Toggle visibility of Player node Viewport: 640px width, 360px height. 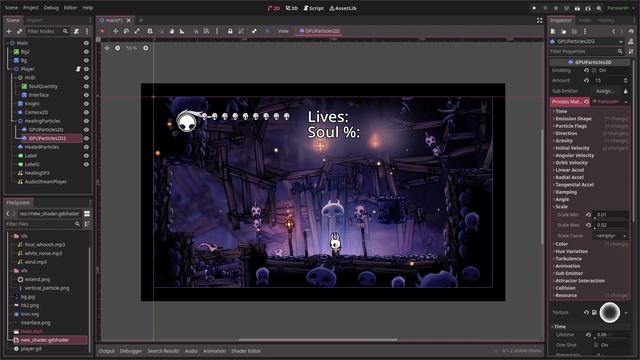(86, 69)
